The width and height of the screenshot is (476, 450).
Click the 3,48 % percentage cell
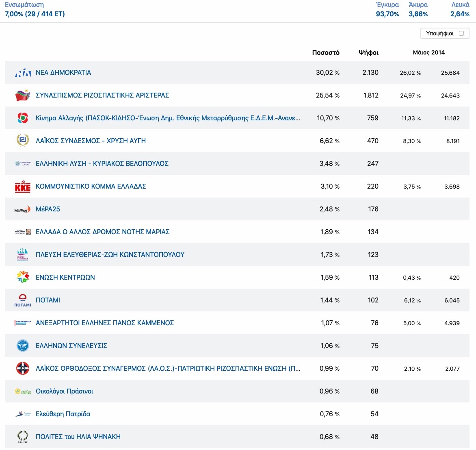coord(329,164)
